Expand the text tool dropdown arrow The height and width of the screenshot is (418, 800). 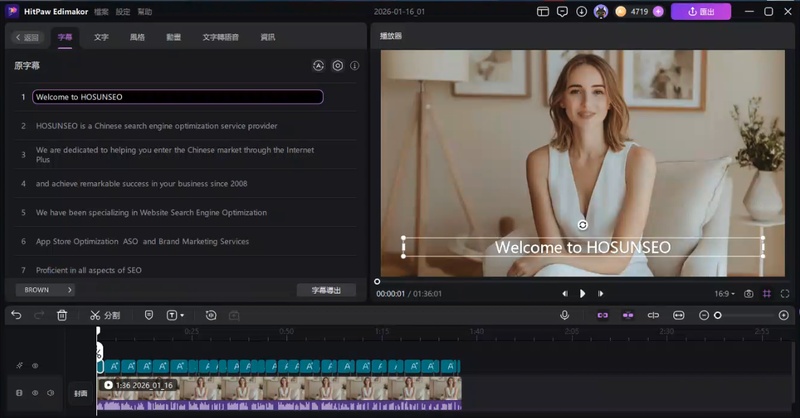pos(183,315)
